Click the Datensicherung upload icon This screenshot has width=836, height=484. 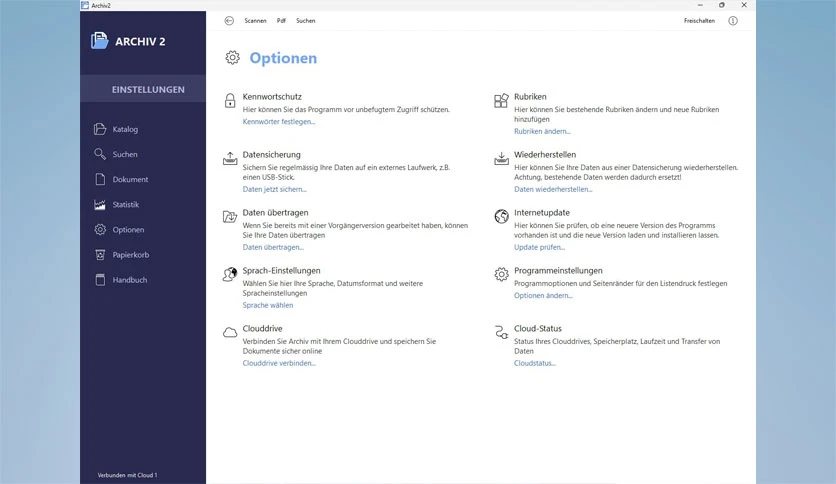coord(230,158)
